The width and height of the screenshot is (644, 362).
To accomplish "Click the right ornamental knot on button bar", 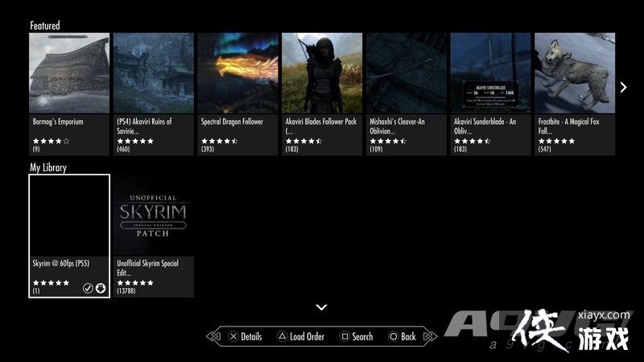I will (430, 336).
